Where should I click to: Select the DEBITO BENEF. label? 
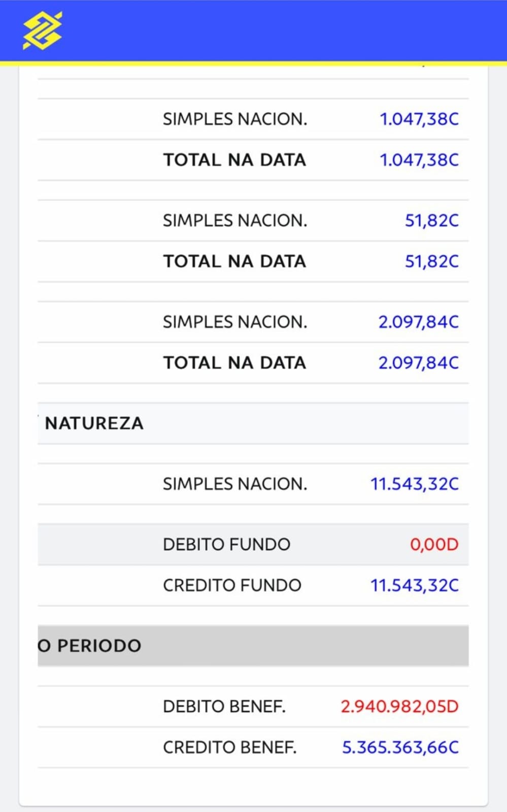coord(224,706)
